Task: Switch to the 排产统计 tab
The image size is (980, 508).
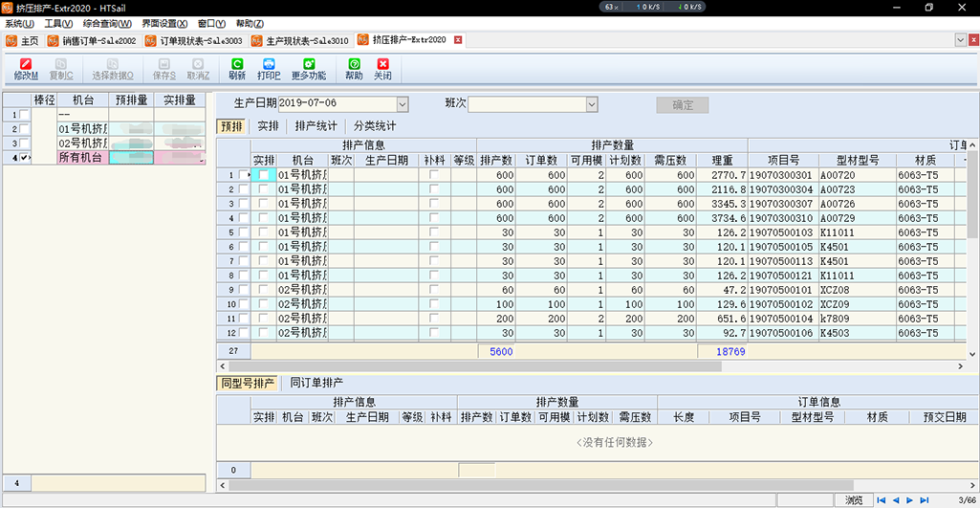Action: point(316,125)
